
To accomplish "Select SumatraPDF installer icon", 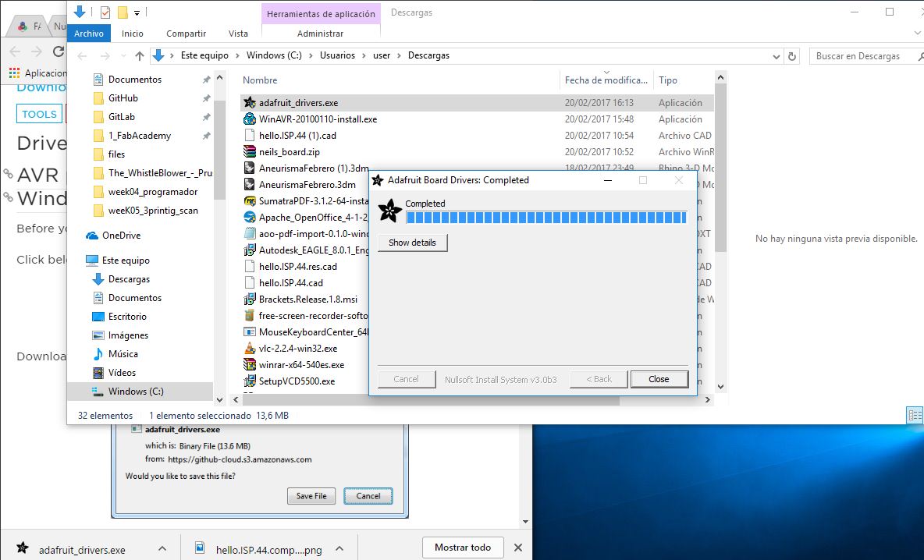I will [x=250, y=200].
